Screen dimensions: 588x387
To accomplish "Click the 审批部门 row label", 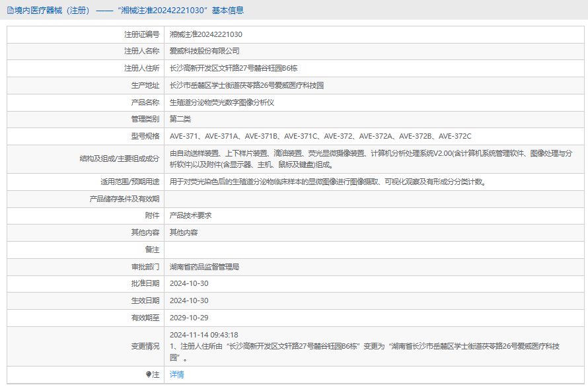I will pyautogui.click(x=145, y=267).
